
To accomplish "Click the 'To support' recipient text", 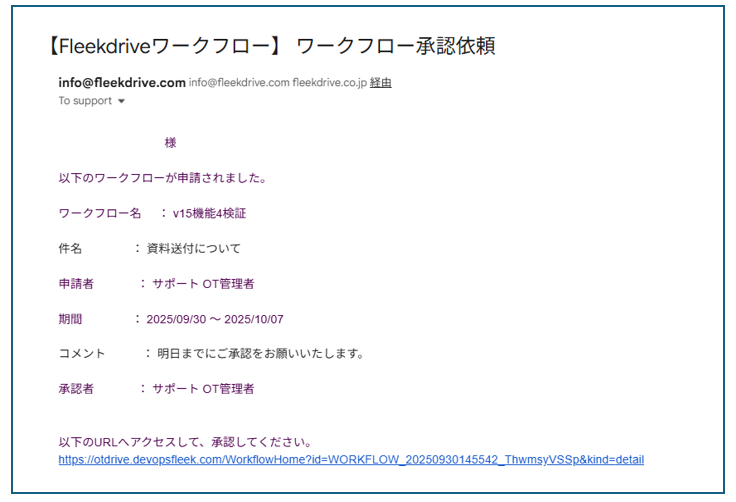I will 85,101.
